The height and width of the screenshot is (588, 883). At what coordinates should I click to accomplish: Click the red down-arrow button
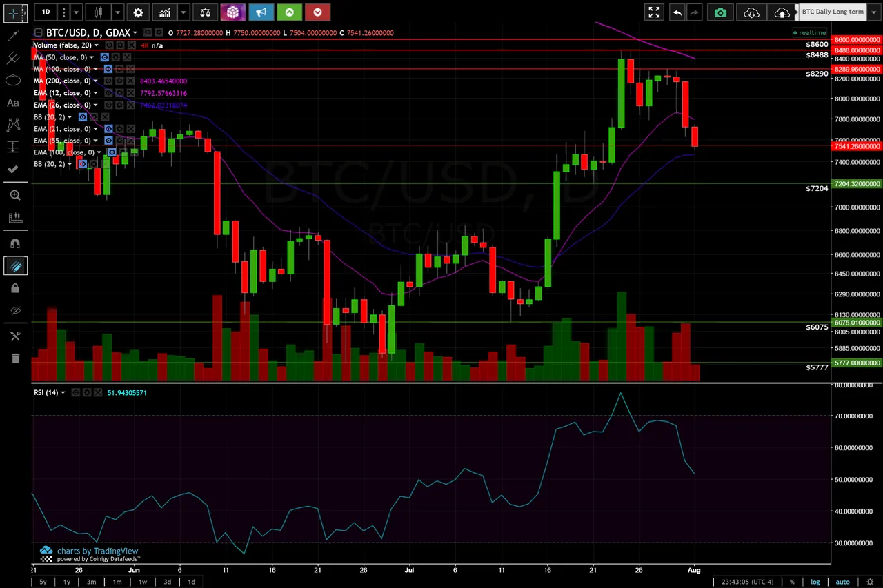click(317, 12)
